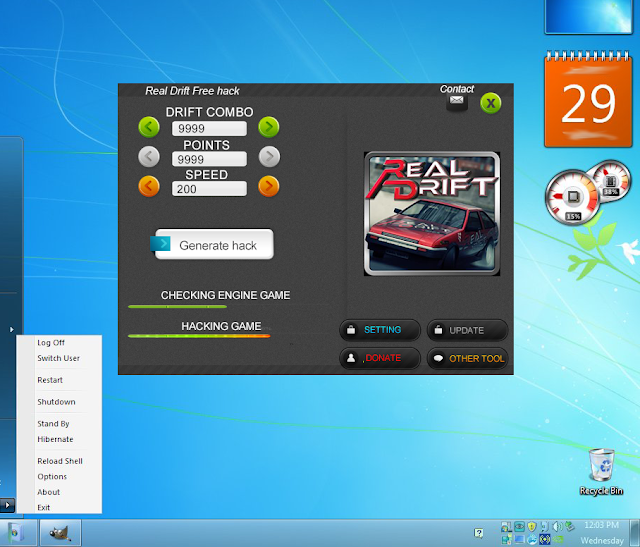The image size is (640, 547).
Task: Click the Points value field
Action: pos(209,159)
